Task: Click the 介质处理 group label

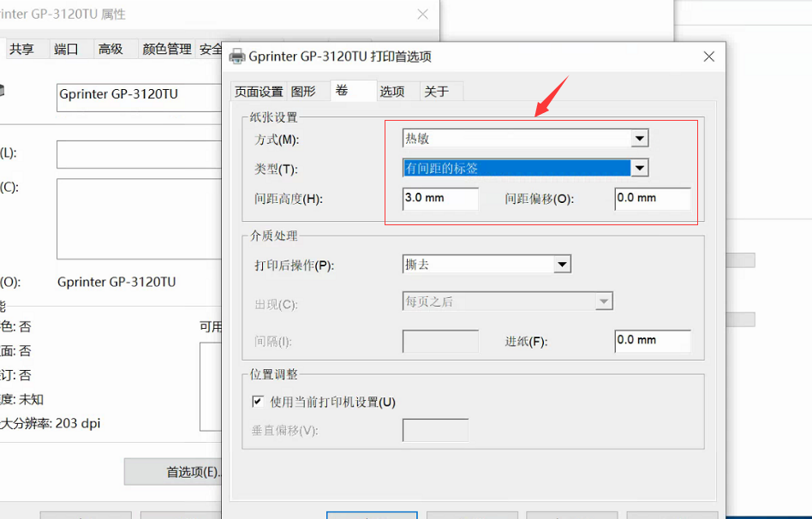Action: tap(274, 236)
